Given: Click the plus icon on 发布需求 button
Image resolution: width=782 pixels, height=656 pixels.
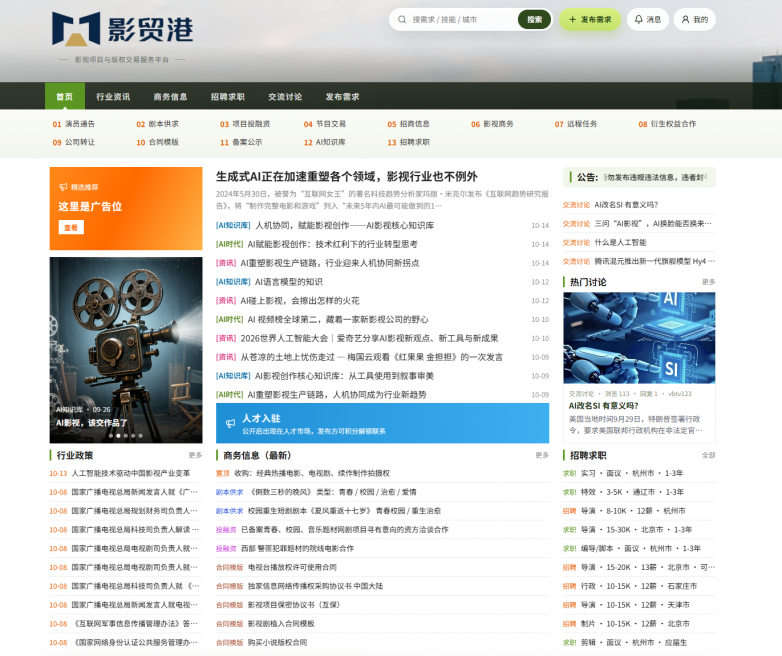Looking at the screenshot, I should tap(572, 19).
